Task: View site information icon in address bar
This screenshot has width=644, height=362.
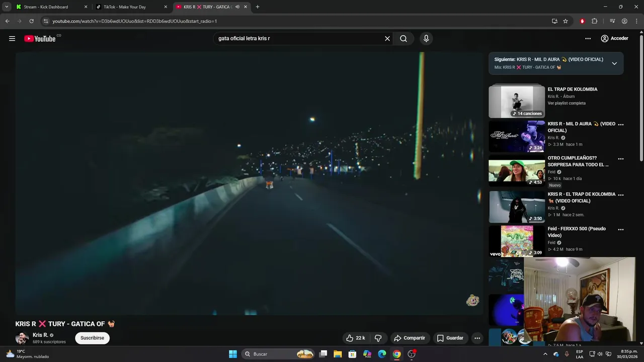Action: coord(46,21)
